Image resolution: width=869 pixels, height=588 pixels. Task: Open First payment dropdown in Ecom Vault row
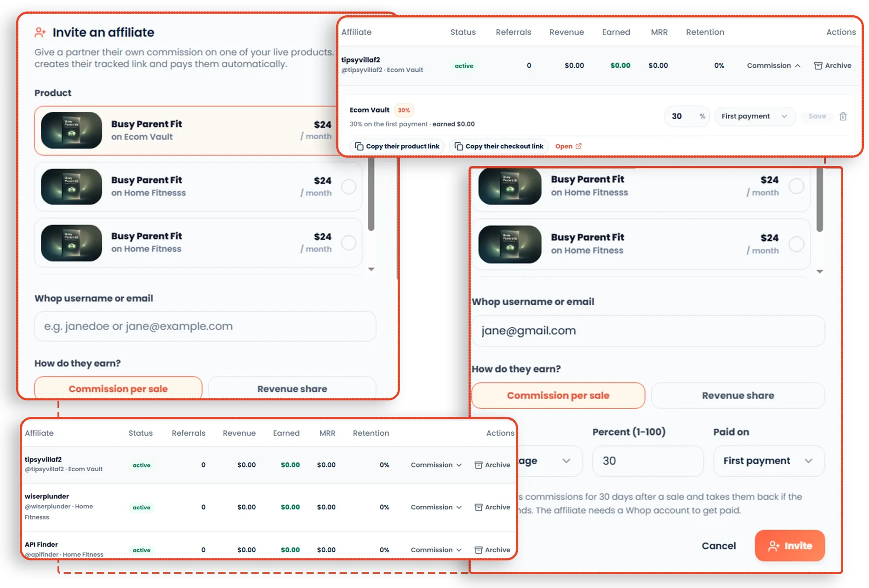click(x=755, y=116)
